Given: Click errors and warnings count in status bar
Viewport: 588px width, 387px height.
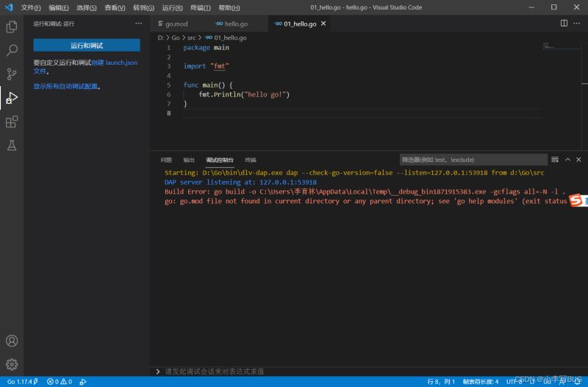Looking at the screenshot, I should point(59,382).
